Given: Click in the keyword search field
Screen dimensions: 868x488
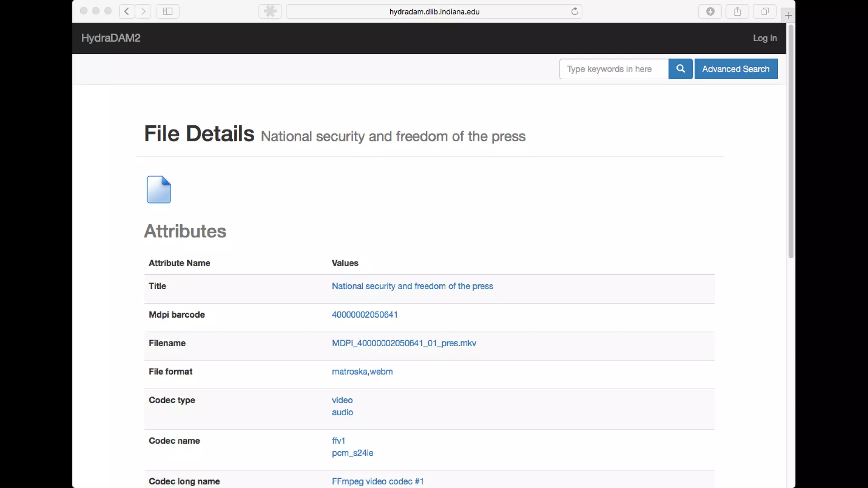Looking at the screenshot, I should 614,69.
